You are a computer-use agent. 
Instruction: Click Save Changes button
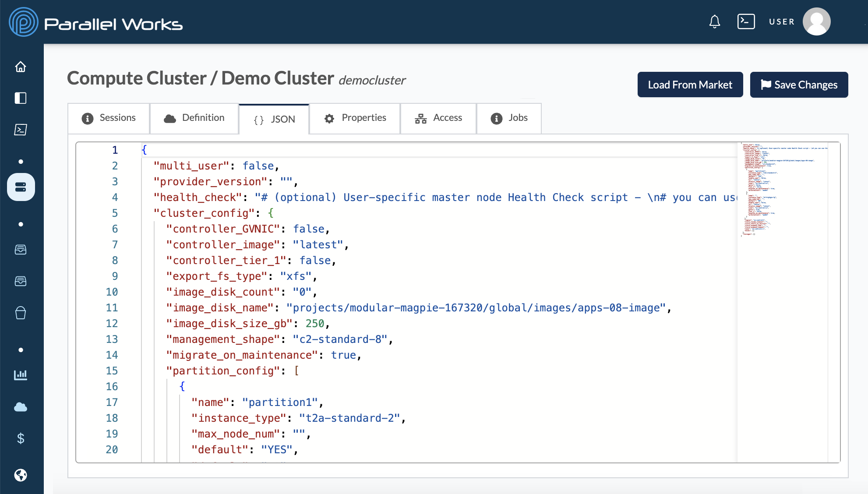tap(799, 85)
